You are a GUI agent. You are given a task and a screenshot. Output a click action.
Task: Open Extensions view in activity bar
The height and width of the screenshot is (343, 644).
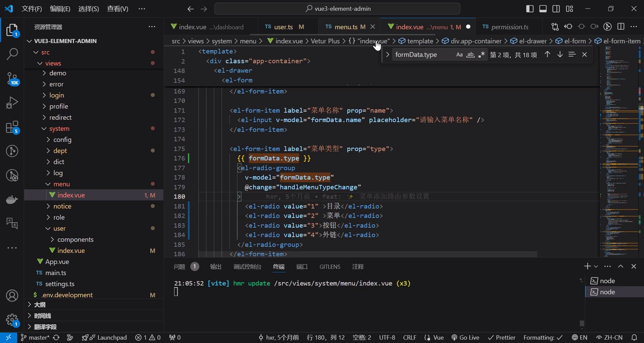pyautogui.click(x=12, y=128)
